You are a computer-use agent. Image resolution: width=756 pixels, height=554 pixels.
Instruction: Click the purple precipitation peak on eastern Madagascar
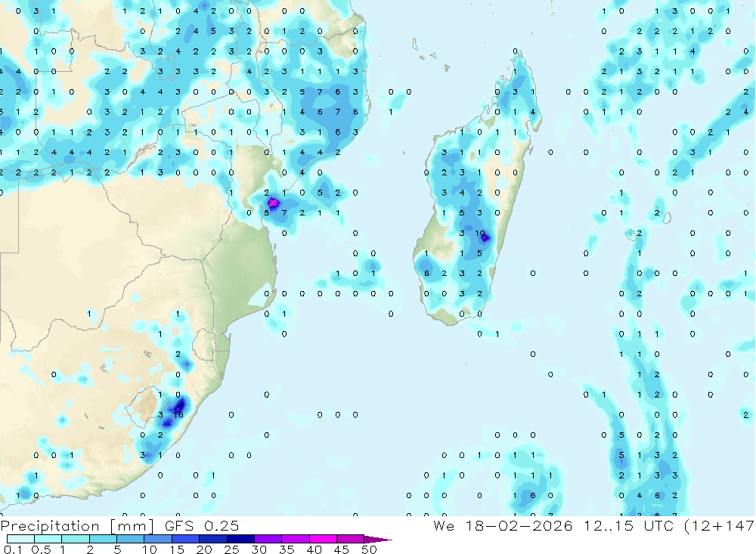tap(485, 238)
